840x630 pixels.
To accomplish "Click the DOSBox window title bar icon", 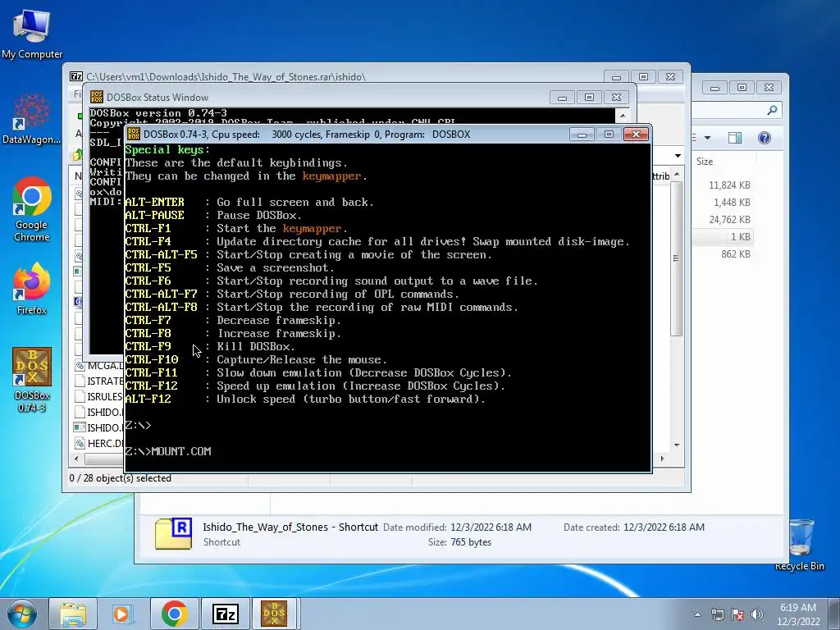I will tap(134, 134).
